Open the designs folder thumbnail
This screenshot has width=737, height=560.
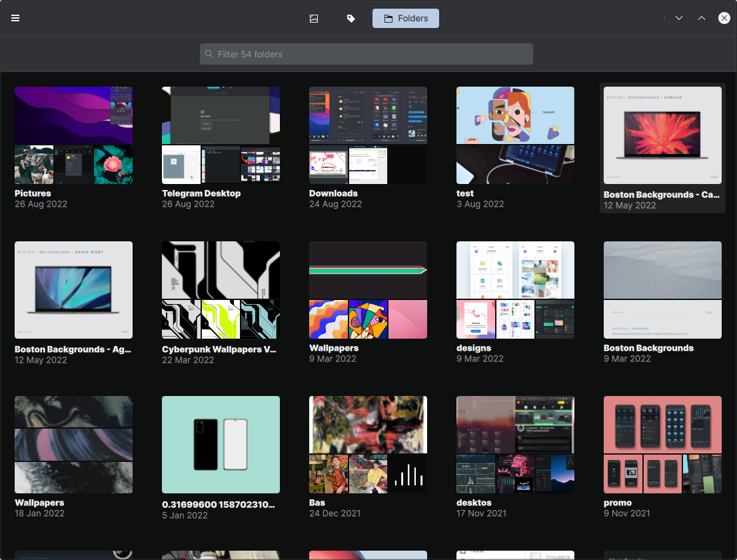(515, 289)
